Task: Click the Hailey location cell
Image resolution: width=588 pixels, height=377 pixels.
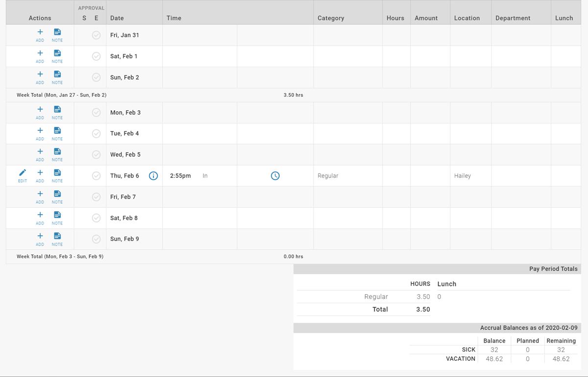Action: [x=462, y=176]
